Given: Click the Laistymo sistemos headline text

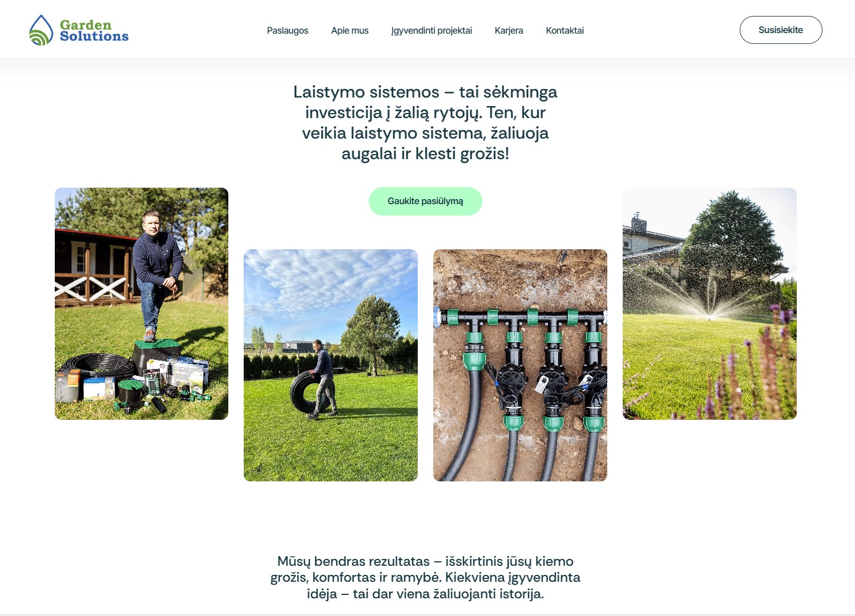Looking at the screenshot, I should click(425, 123).
